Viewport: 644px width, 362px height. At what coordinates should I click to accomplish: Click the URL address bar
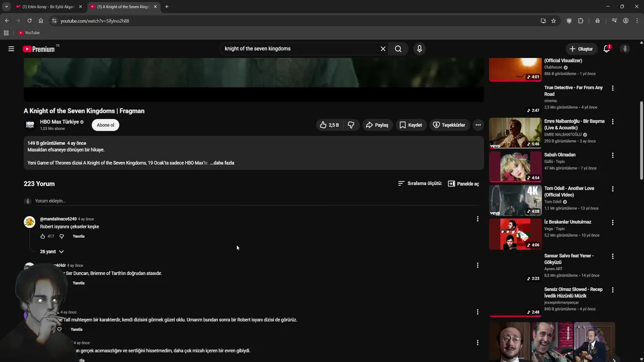[x=297, y=21]
